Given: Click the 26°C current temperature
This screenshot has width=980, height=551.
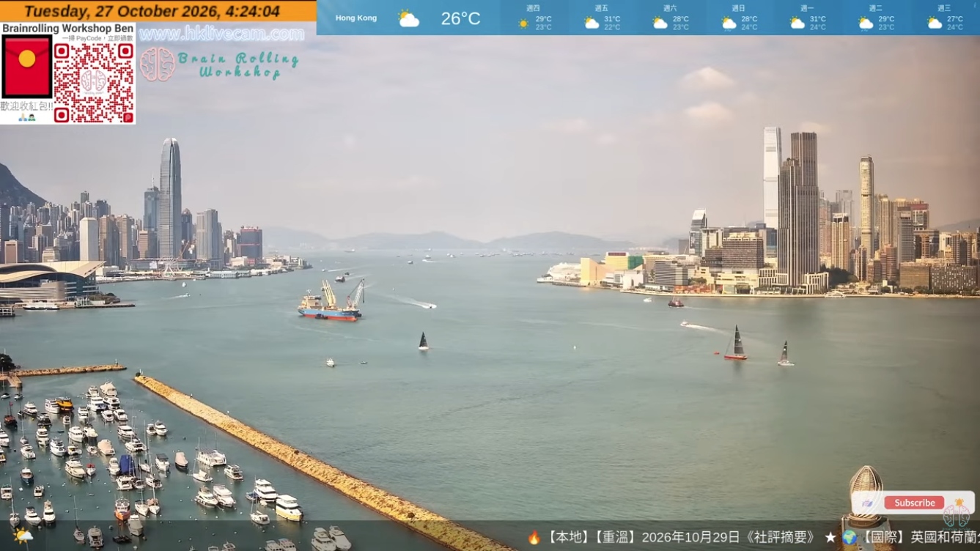Looking at the screenshot, I should [460, 18].
